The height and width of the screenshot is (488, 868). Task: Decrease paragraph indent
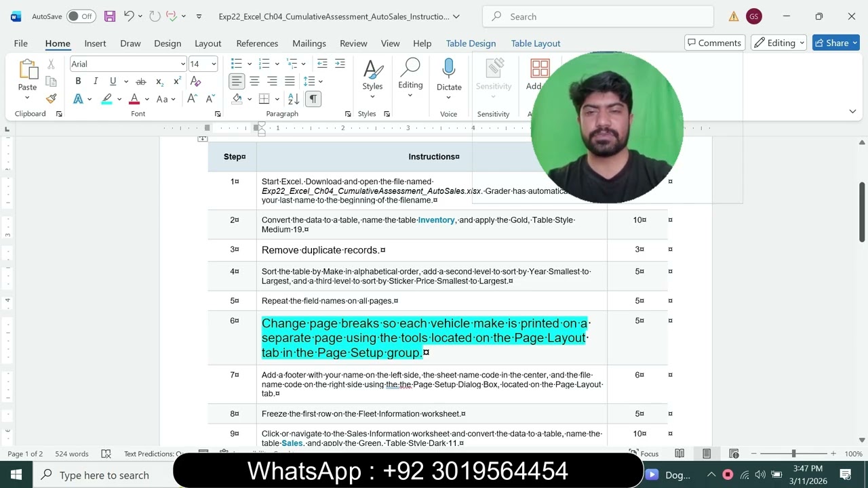(322, 64)
